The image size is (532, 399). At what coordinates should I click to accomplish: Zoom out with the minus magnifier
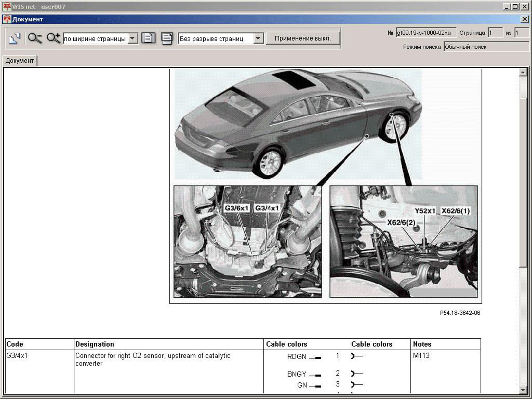(x=35, y=38)
